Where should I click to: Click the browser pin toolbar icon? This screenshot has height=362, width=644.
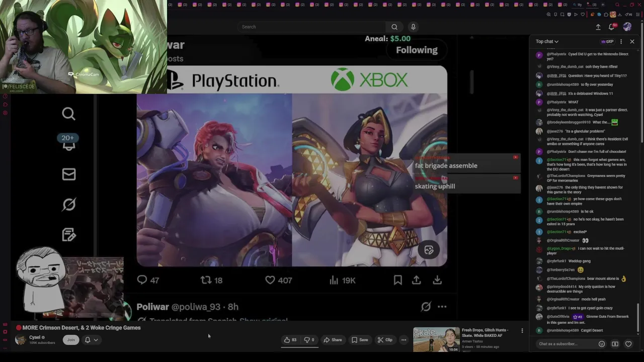555,15
